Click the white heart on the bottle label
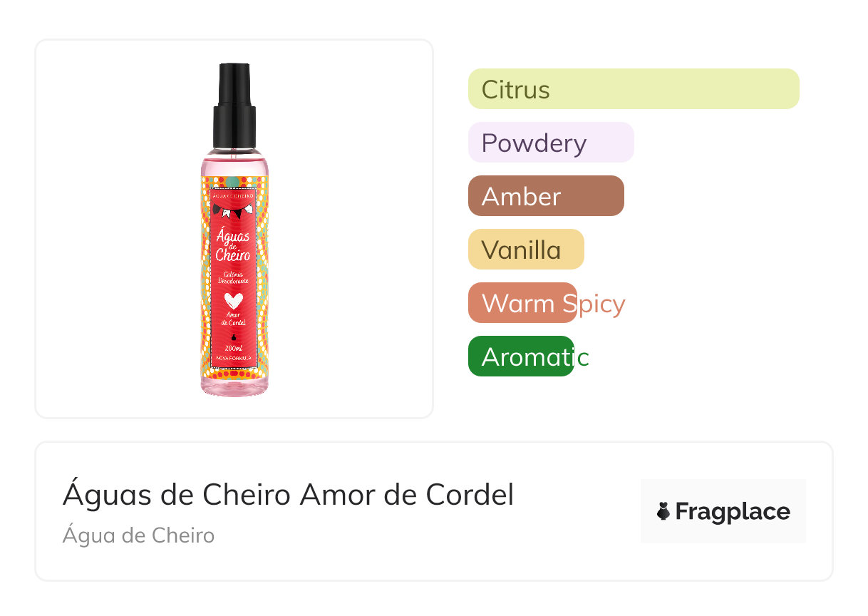Screen dimensions: 868x616 [234, 299]
